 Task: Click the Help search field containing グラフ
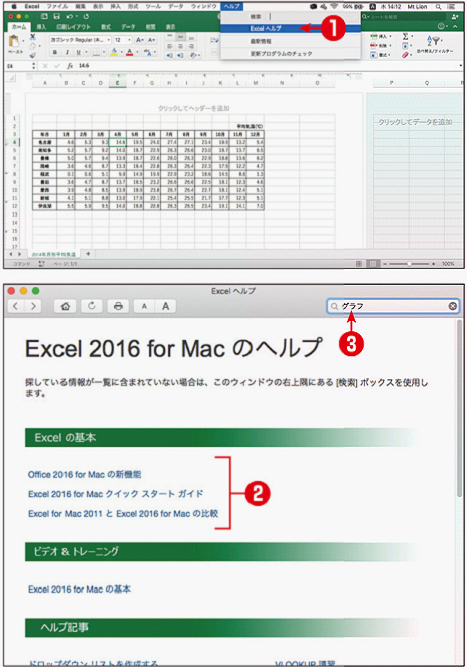pos(393,306)
